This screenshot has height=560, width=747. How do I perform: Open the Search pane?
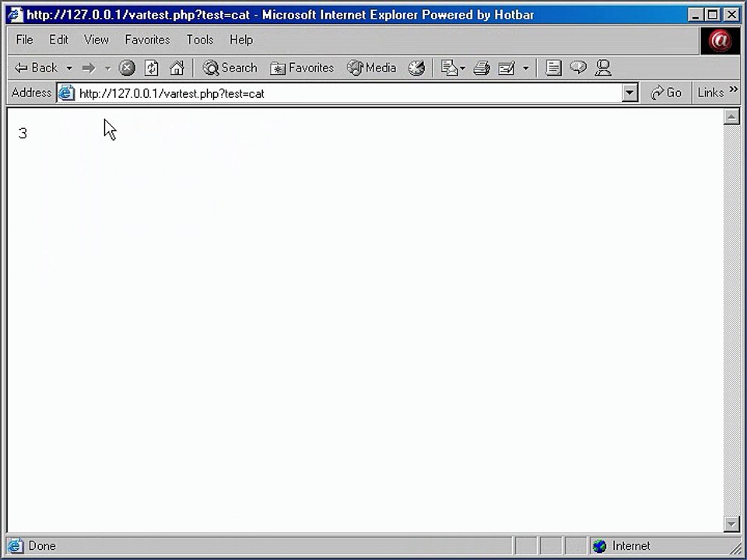[x=230, y=68]
